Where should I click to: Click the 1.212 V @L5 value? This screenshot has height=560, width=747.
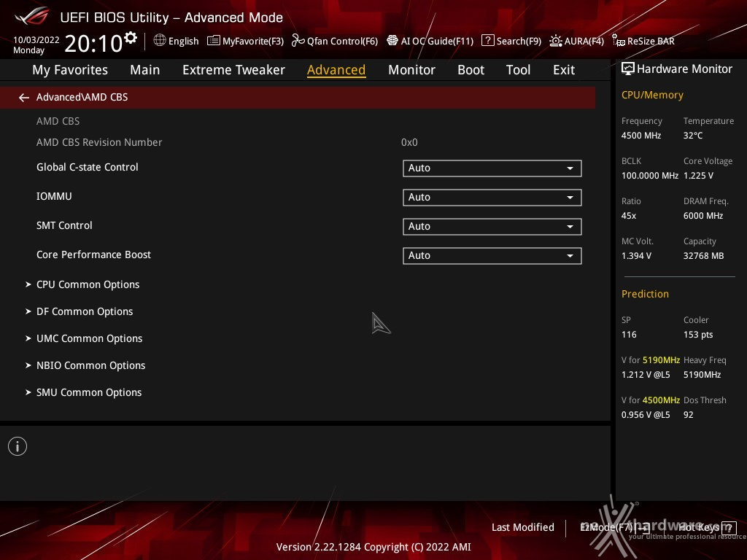[x=645, y=375]
